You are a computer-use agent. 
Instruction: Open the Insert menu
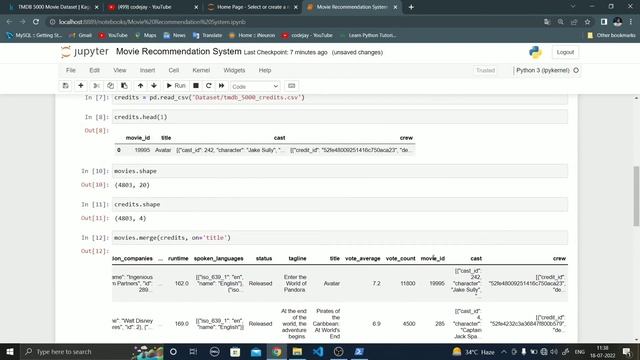(147, 70)
